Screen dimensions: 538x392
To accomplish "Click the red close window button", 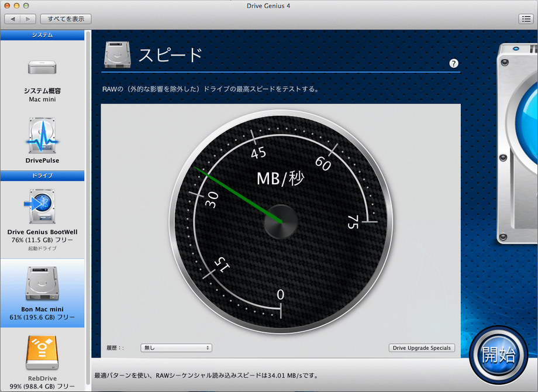I will tap(7, 6).
